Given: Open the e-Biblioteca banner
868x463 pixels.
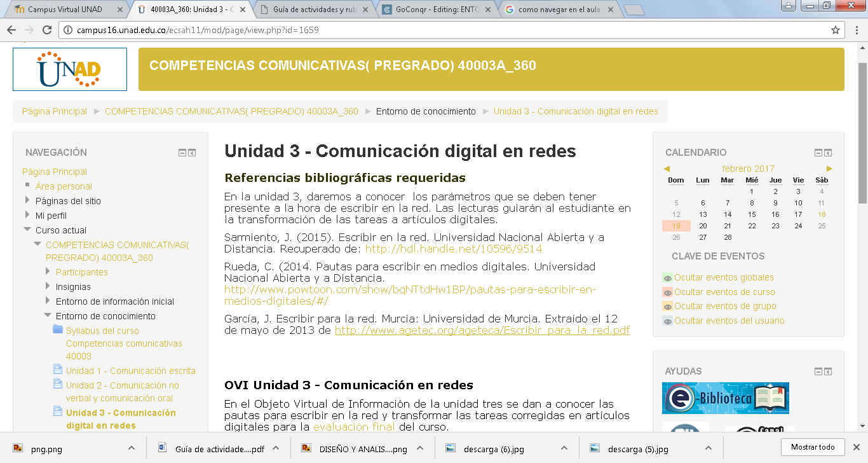Looking at the screenshot, I should point(725,398).
